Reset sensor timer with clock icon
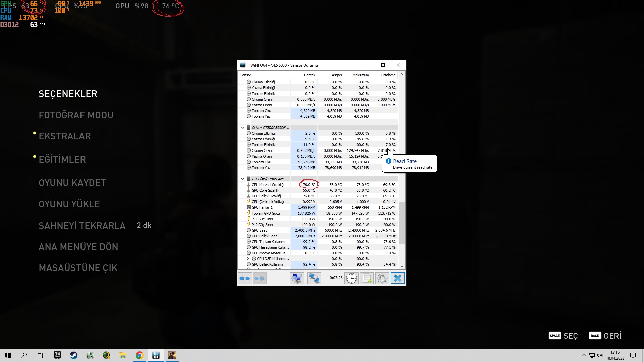644x362 pixels. point(352,278)
